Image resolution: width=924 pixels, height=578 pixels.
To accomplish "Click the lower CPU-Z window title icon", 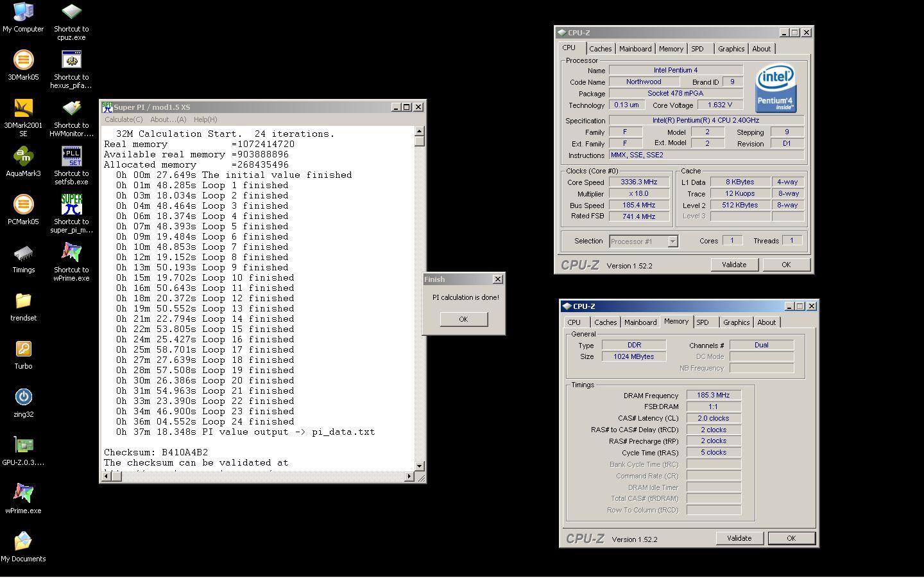I will click(x=566, y=306).
